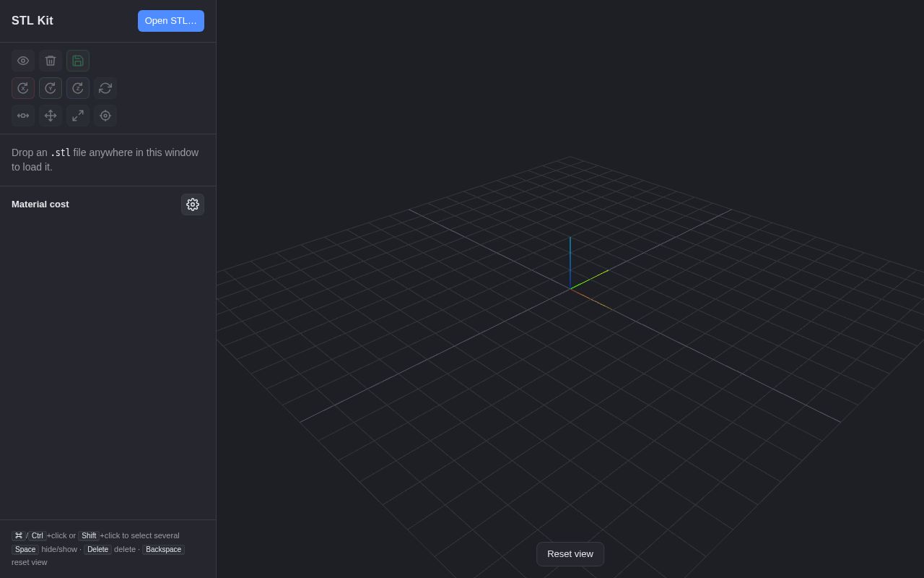The image size is (924, 578).
Task: Click the Reset view button
Action: (570, 554)
